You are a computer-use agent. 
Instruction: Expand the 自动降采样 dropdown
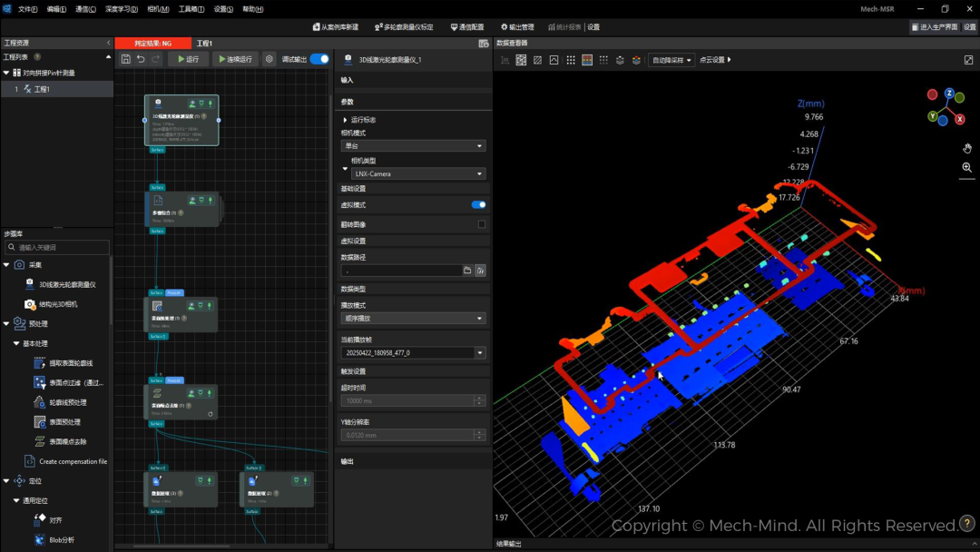click(x=671, y=60)
